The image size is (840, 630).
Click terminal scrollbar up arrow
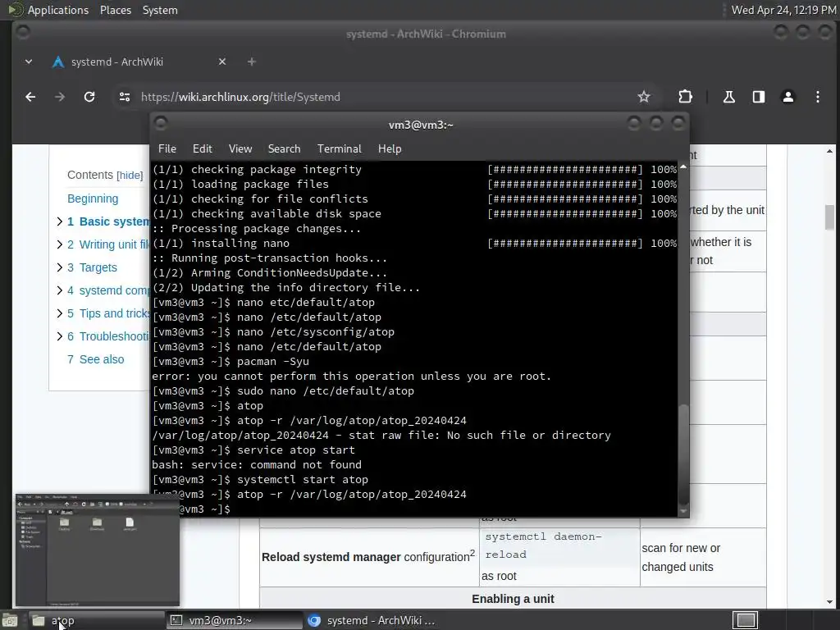(x=683, y=167)
